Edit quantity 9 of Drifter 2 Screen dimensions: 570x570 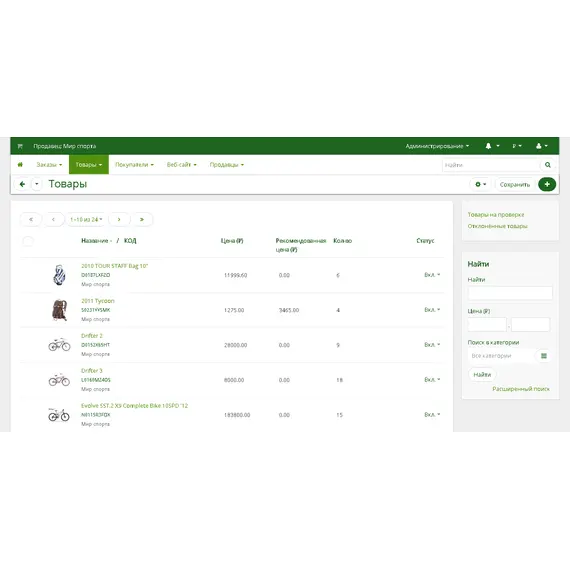[x=338, y=345]
